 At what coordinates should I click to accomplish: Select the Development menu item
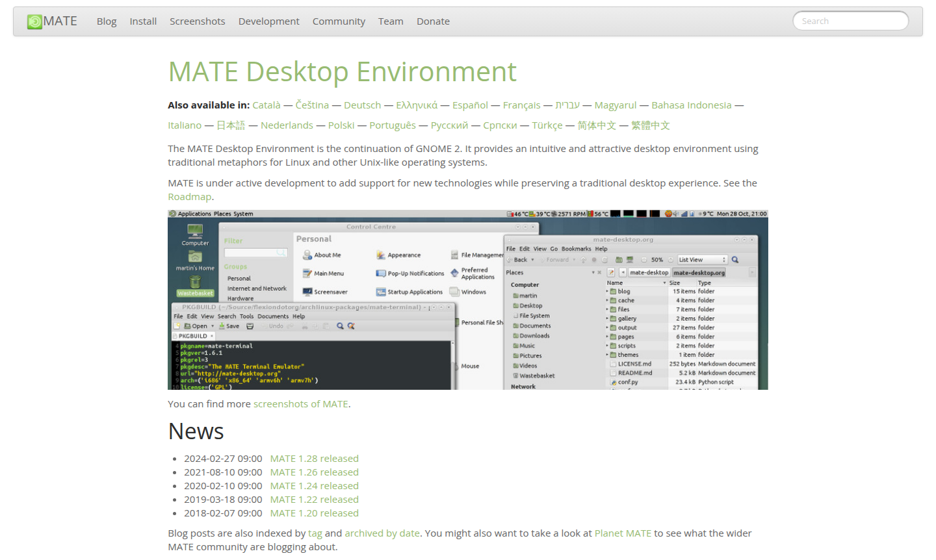tap(268, 21)
